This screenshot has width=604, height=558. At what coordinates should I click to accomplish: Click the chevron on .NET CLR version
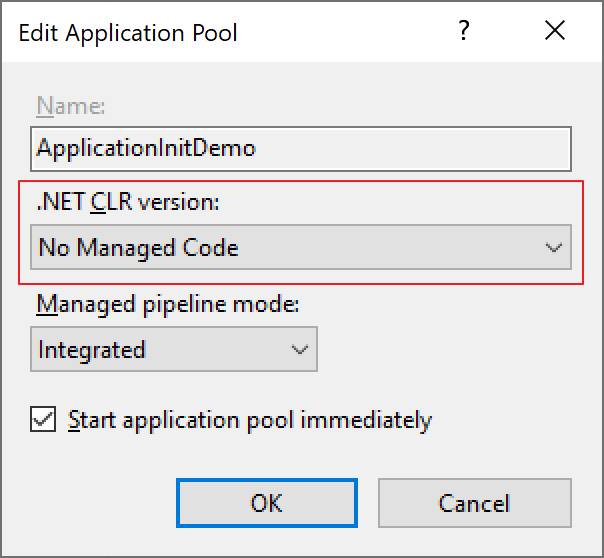(554, 248)
